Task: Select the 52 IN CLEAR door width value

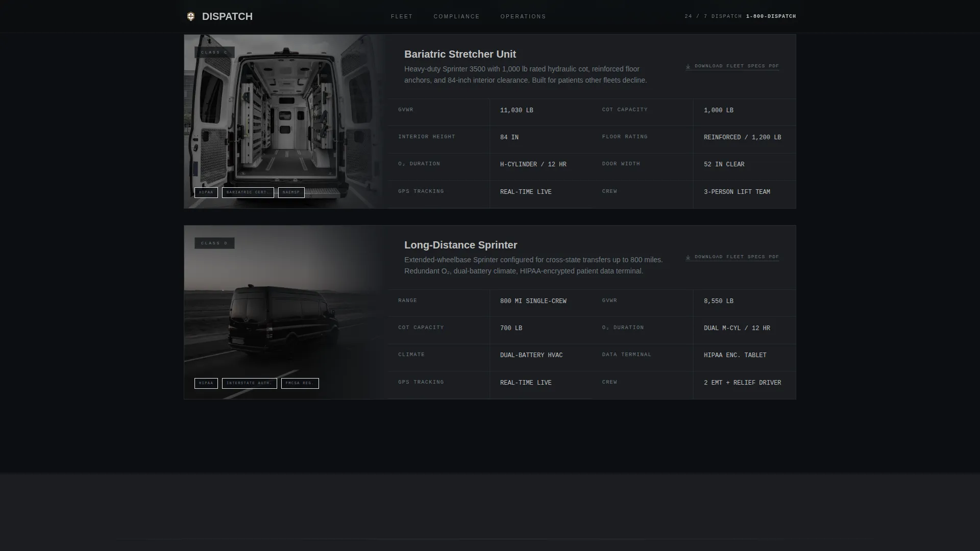Action: pos(724,164)
